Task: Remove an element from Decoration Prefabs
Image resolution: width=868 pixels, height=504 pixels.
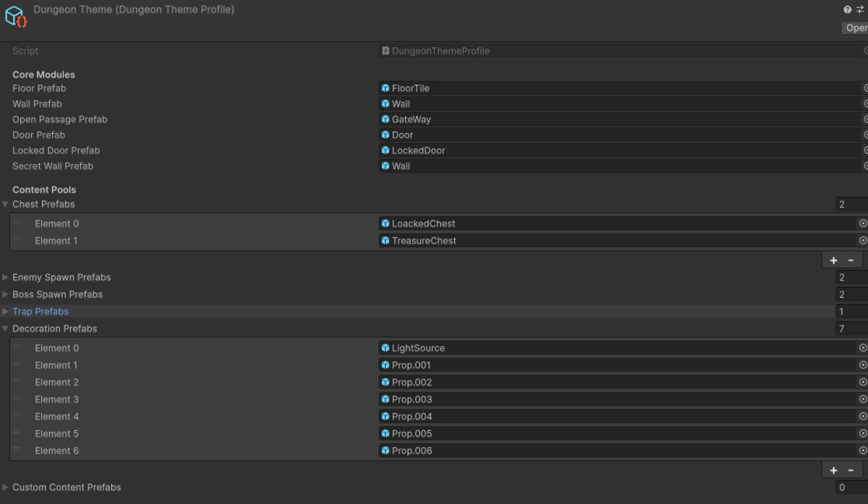Action: pos(851,470)
